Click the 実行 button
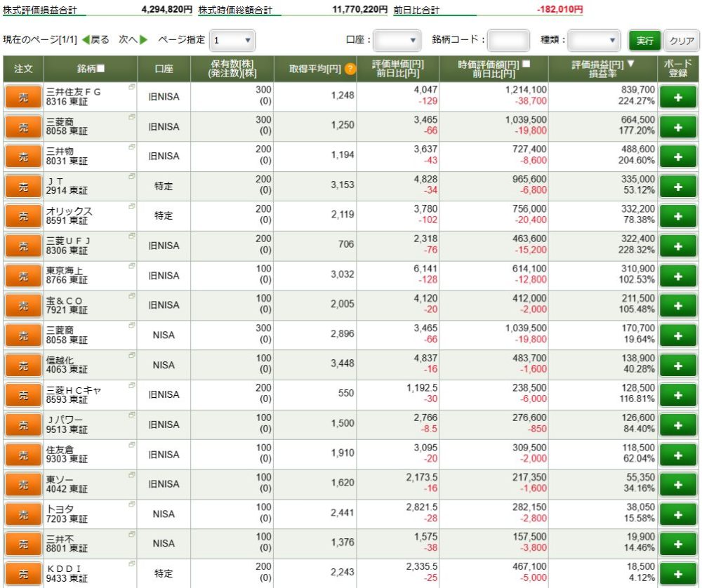The image size is (702, 588). coord(644,41)
